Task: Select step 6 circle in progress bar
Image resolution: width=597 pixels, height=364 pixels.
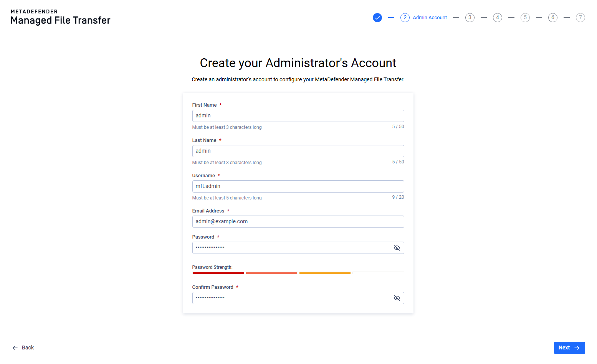Action: click(x=553, y=18)
